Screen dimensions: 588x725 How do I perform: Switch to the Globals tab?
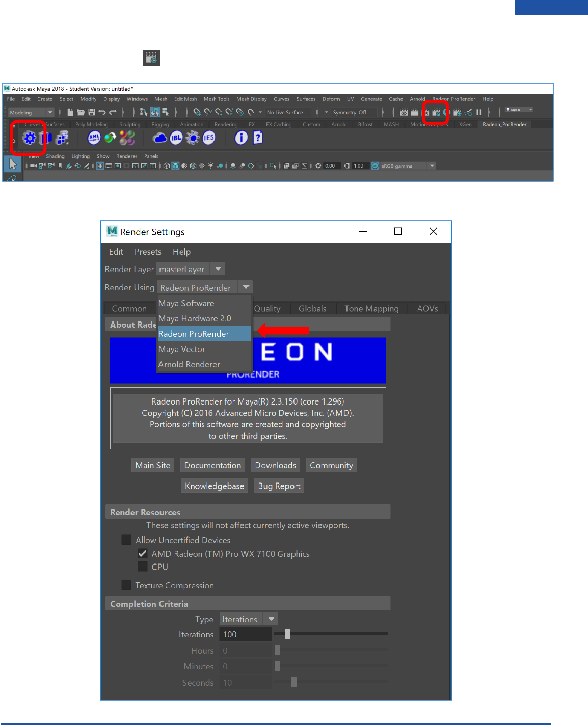312,308
